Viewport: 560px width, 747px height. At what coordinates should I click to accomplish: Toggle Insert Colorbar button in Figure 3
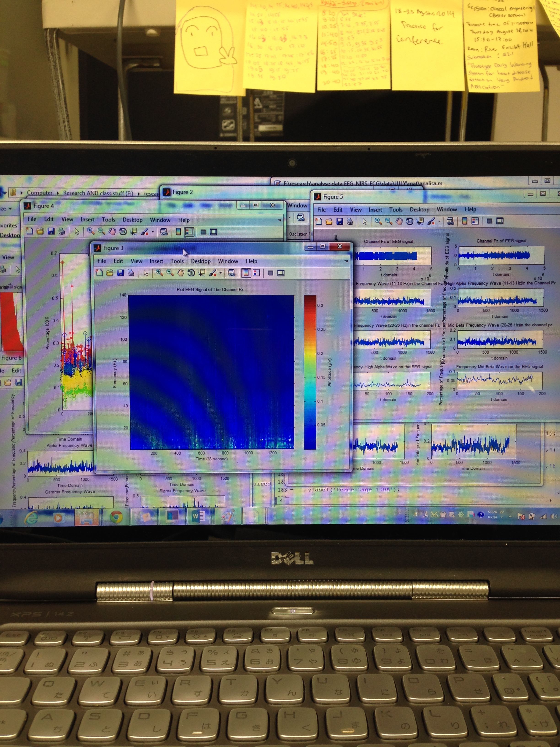click(x=246, y=273)
